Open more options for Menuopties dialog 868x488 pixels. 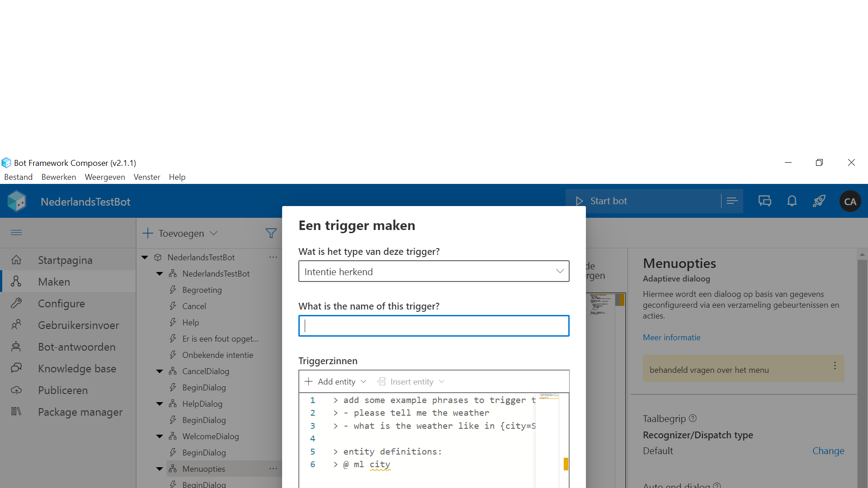[273, 469]
